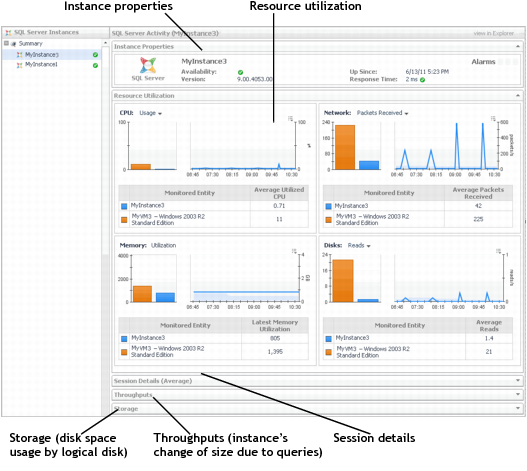Click the Latest Memory Utilization column header

275,325
